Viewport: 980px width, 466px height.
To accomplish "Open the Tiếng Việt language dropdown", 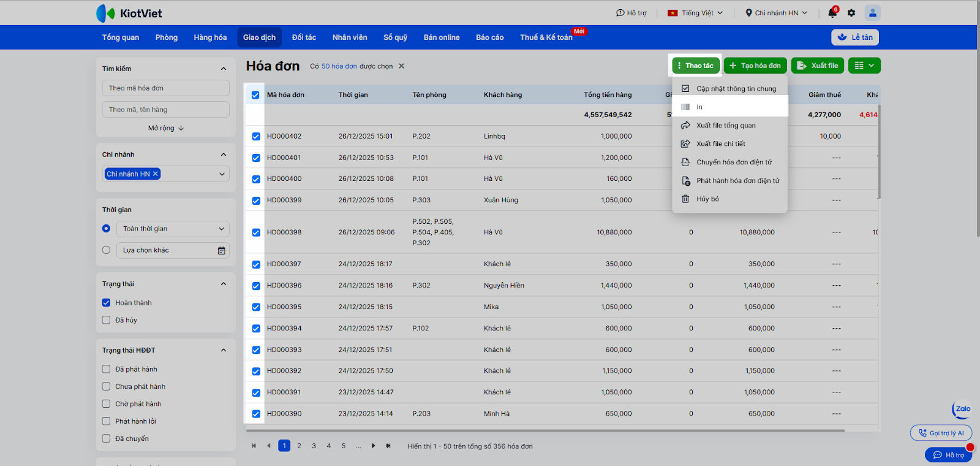I will 695,13.
